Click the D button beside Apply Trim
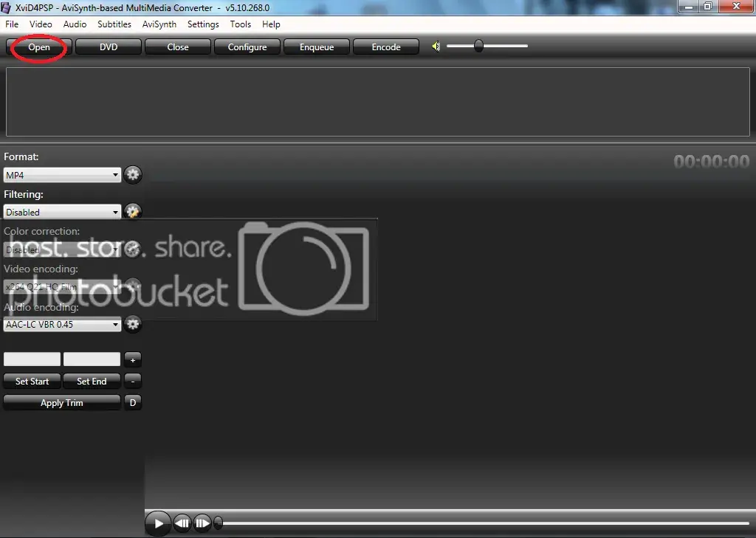 click(x=133, y=402)
